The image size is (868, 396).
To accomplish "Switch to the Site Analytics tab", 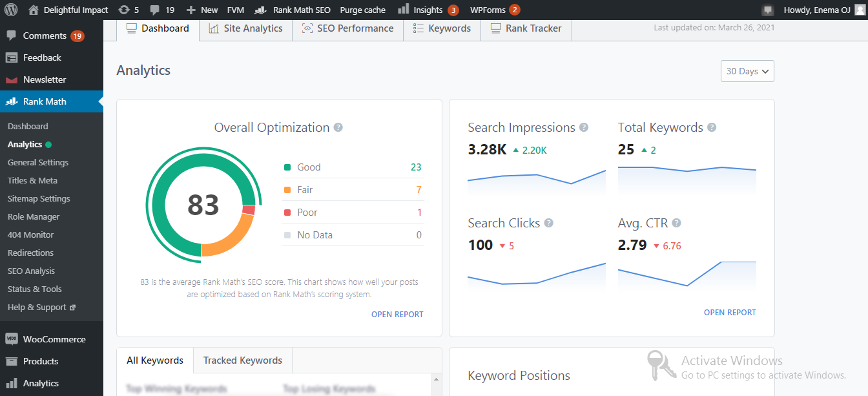I will pos(245,28).
